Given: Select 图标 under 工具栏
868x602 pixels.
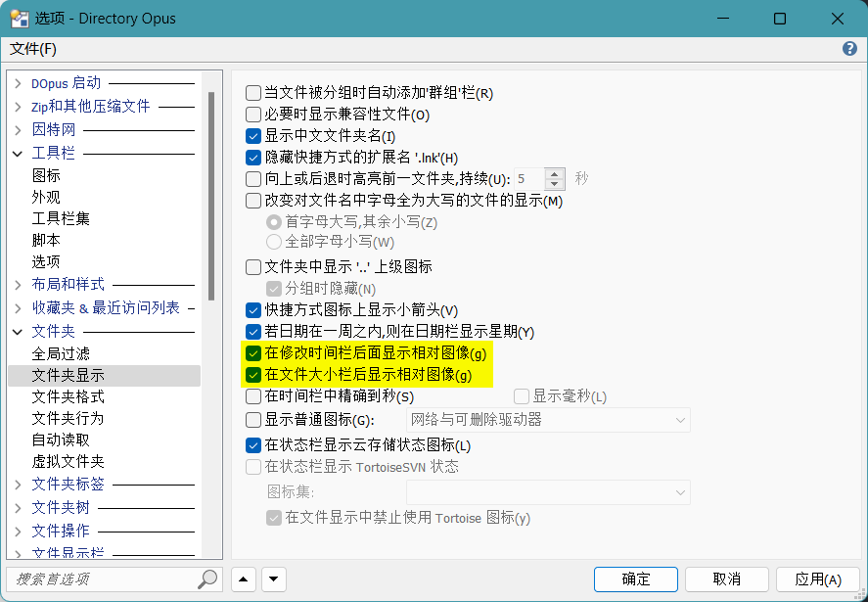Looking at the screenshot, I should point(46,175).
